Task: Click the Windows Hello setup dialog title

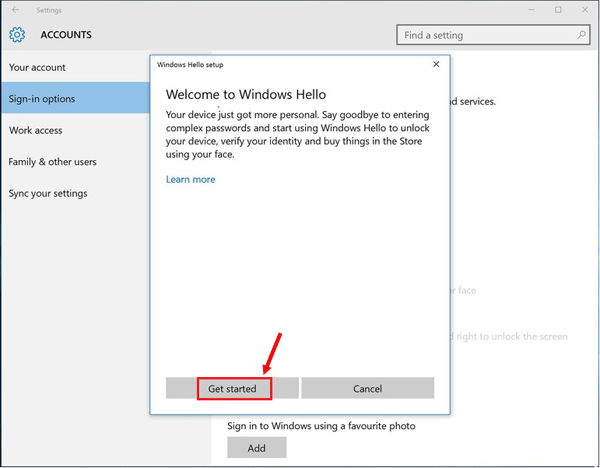Action: coord(190,65)
